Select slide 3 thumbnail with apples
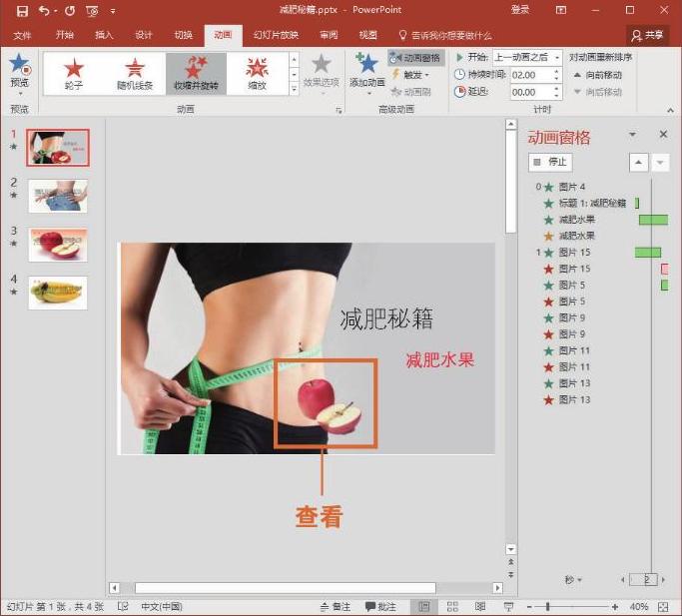 (58, 245)
